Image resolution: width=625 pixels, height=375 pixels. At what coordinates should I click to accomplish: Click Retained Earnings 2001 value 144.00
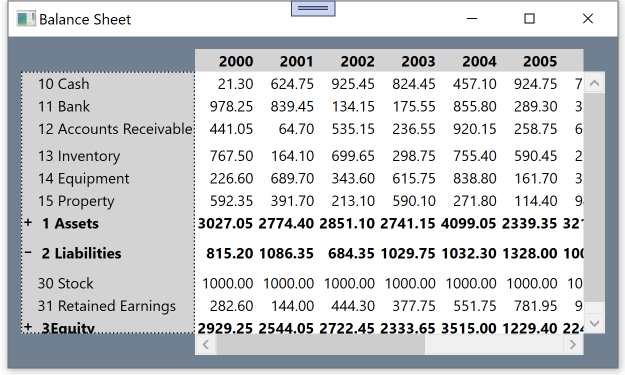pos(292,306)
